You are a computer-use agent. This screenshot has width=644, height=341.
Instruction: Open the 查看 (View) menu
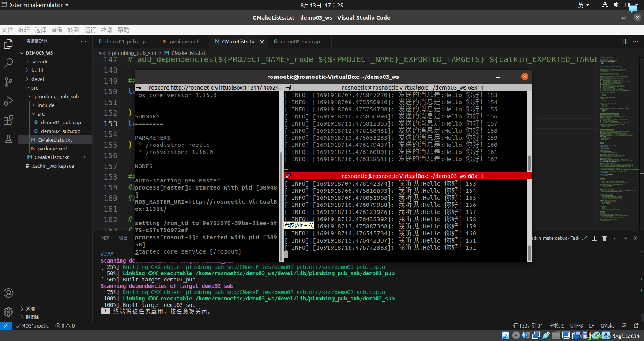[x=57, y=30]
